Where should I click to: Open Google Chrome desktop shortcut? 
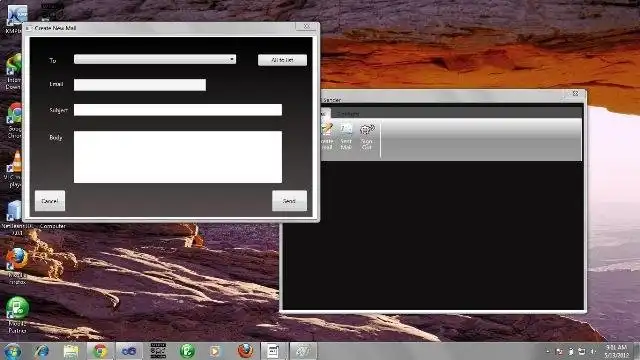pyautogui.click(x=16, y=120)
